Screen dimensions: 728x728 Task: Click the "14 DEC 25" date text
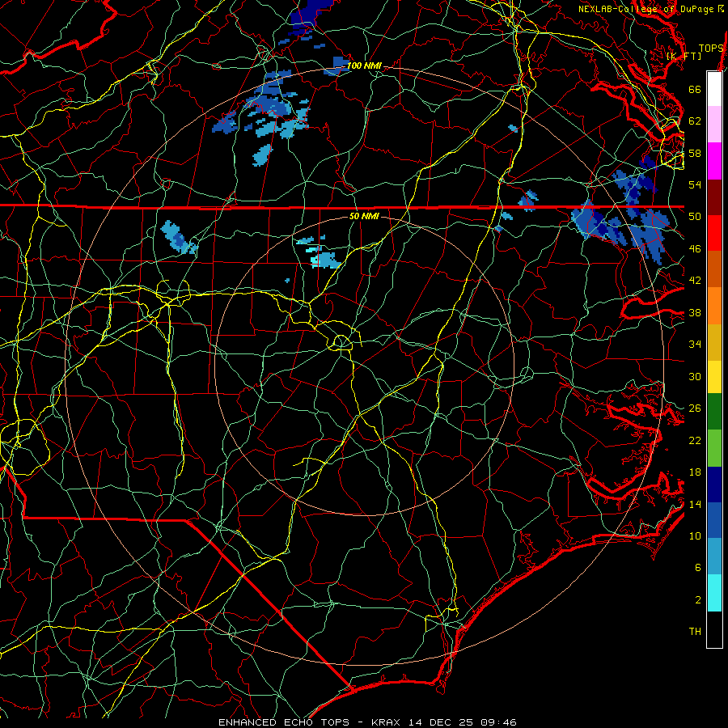(442, 722)
